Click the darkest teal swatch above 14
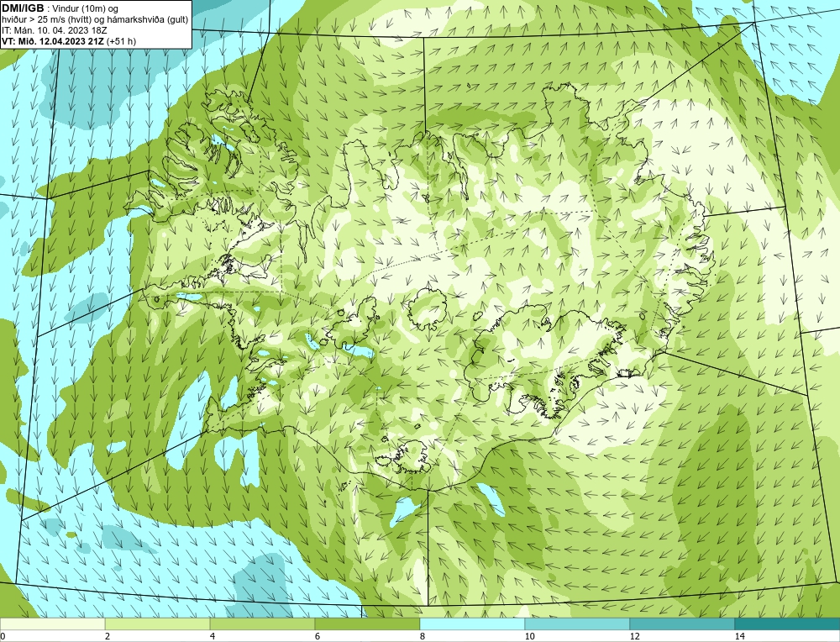Viewport: 840px width, 642px height. [x=788, y=624]
